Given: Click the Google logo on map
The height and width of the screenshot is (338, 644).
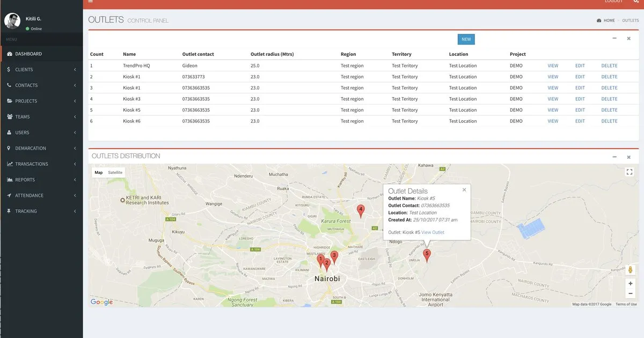Looking at the screenshot, I should [101, 302].
